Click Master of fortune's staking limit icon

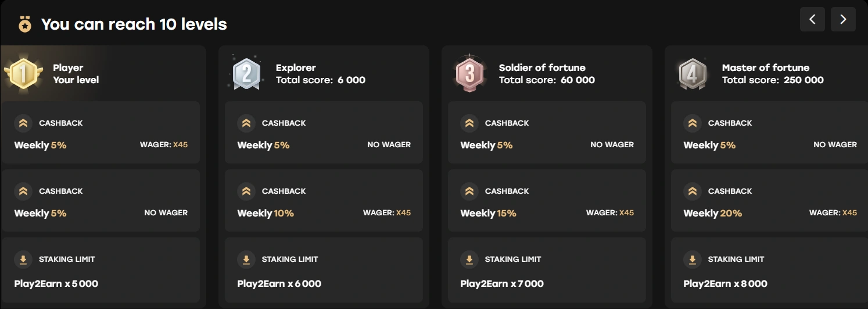pyautogui.click(x=693, y=260)
